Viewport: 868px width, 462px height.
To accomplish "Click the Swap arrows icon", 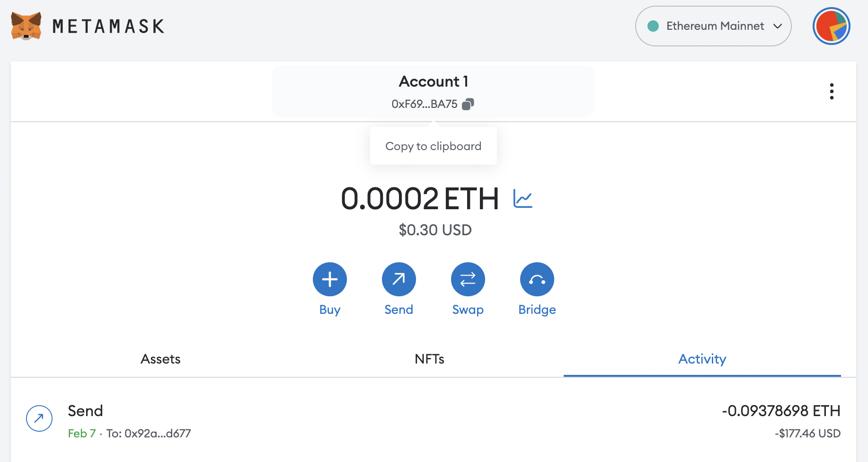I will pos(468,279).
